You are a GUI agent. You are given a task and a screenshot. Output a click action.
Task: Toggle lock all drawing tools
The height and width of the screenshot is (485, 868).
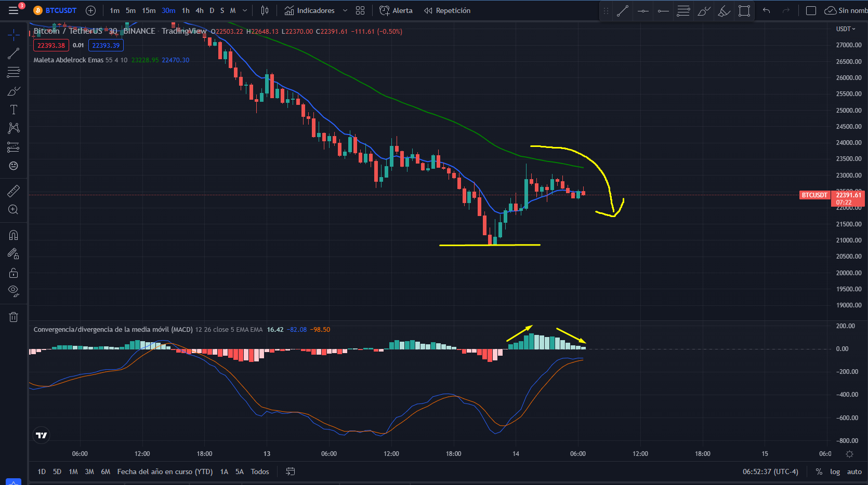[x=14, y=273]
